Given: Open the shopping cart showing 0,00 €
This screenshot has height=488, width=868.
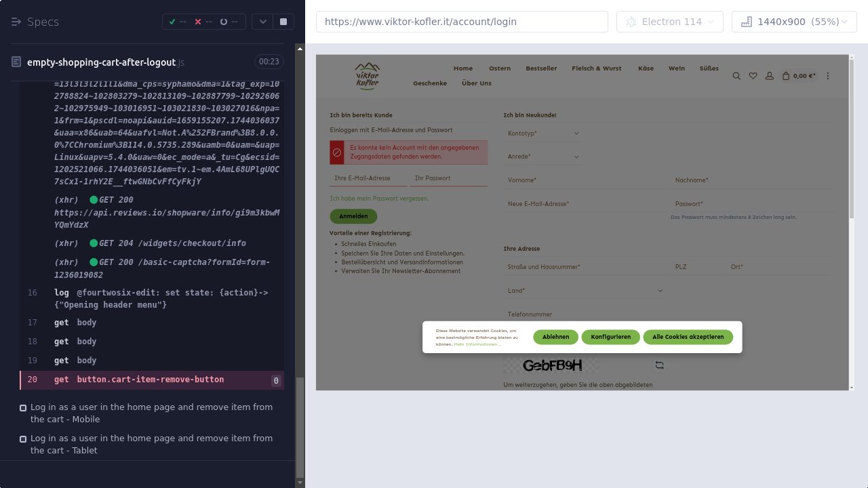Looking at the screenshot, I should (x=799, y=76).
